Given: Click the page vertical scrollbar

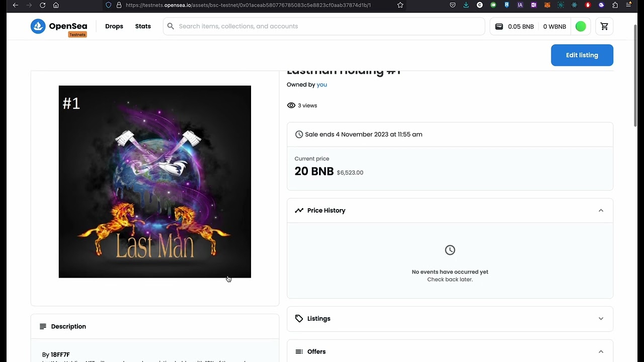Looking at the screenshot, I should 636,75.
